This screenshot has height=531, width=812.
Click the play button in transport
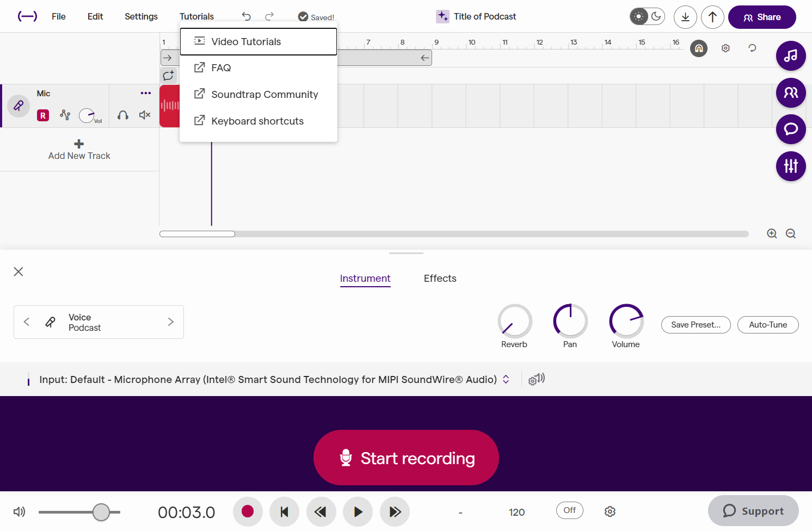click(x=358, y=511)
